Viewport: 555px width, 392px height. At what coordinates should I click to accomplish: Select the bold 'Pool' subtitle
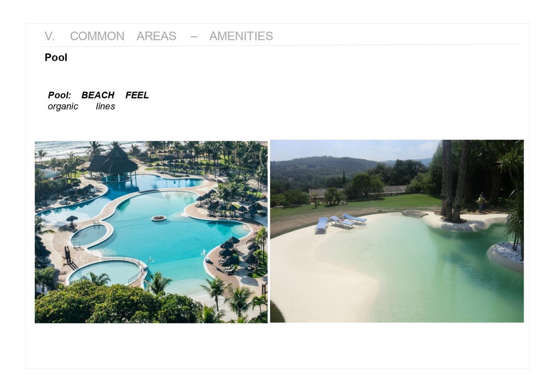click(56, 57)
